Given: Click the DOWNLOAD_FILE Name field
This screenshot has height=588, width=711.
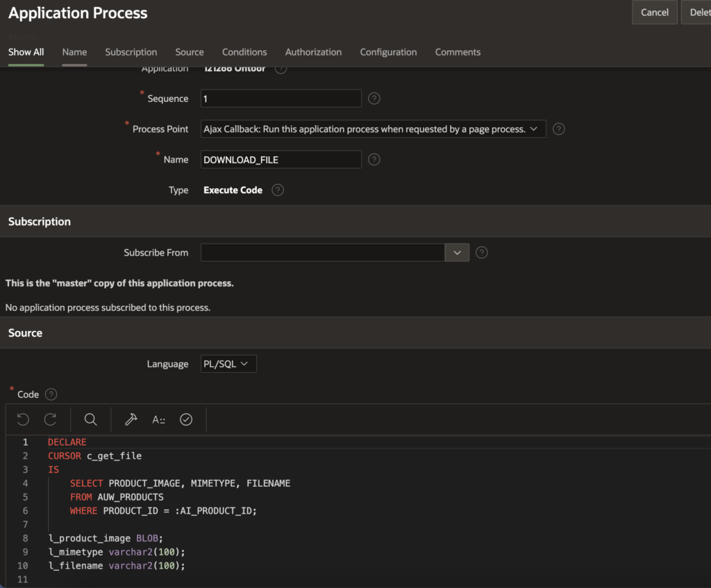Looking at the screenshot, I should (x=281, y=160).
